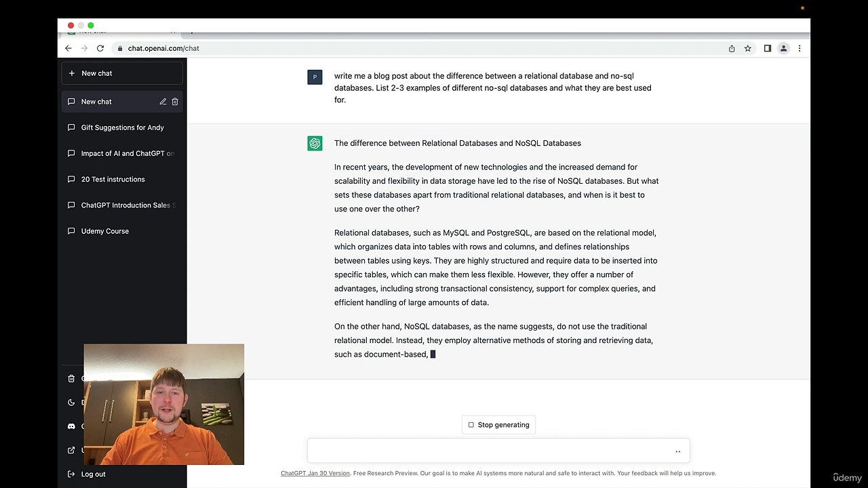Image resolution: width=868 pixels, height=488 pixels.
Task: Click the webcam video thumbnail
Action: point(164,405)
